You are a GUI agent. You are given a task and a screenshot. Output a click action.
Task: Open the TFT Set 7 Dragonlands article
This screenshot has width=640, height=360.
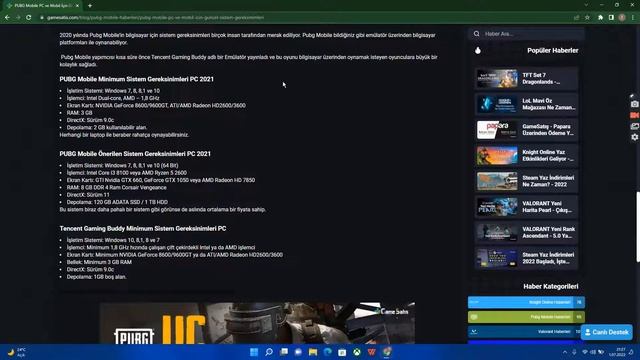tap(527, 78)
